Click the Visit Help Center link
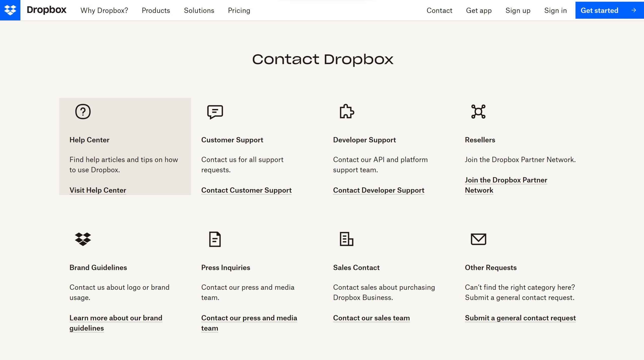644x360 pixels. pyautogui.click(x=97, y=190)
